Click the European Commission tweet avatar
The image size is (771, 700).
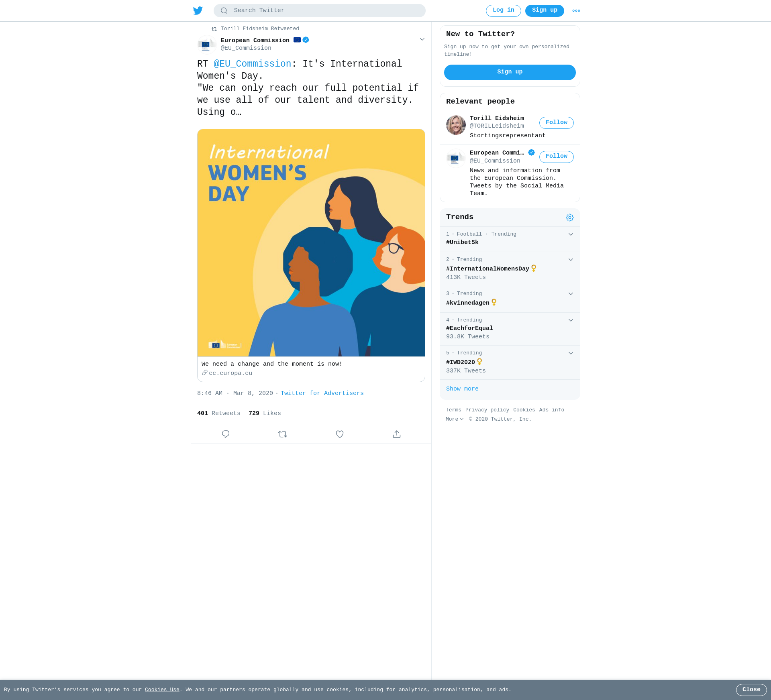coord(207,45)
